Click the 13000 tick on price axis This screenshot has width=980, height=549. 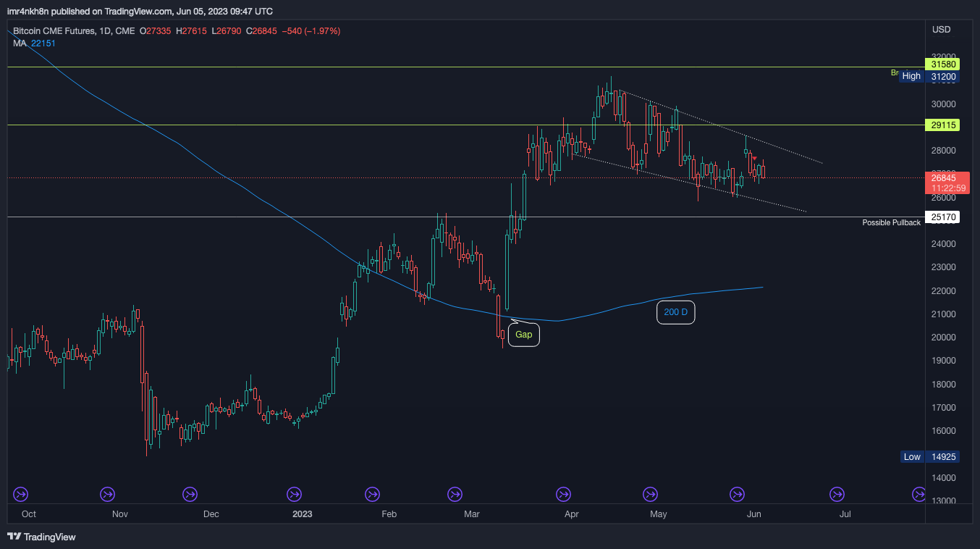tap(945, 501)
